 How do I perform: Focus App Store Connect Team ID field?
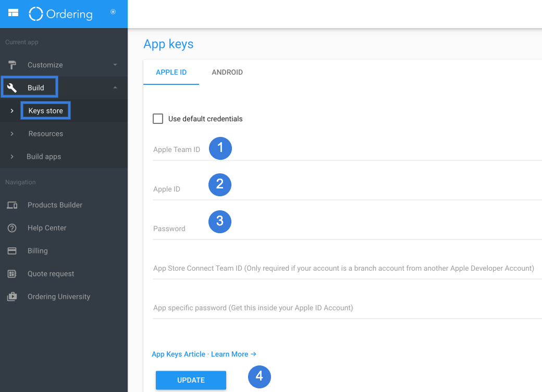tap(347, 268)
